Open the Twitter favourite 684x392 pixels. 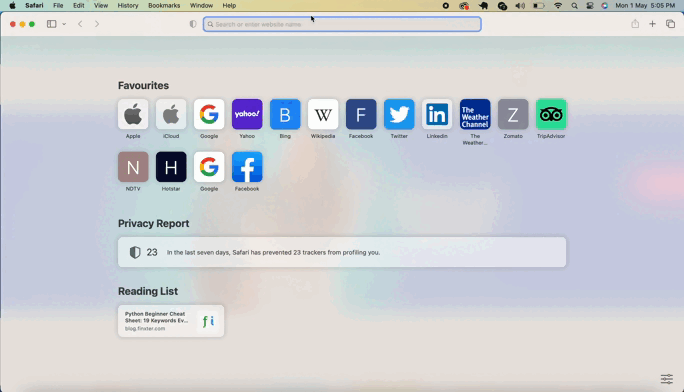point(399,114)
